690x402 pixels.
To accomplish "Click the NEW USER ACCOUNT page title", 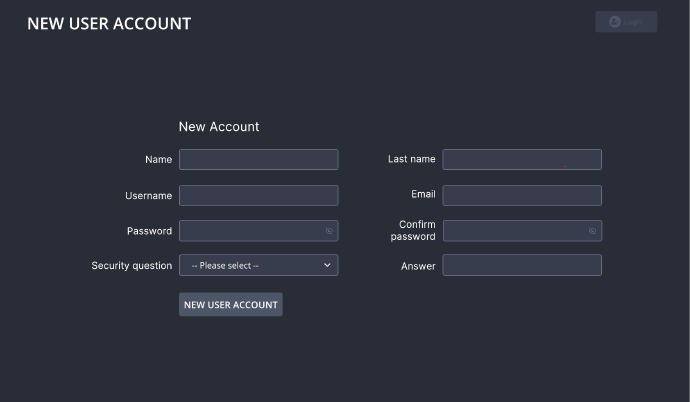I will [109, 23].
